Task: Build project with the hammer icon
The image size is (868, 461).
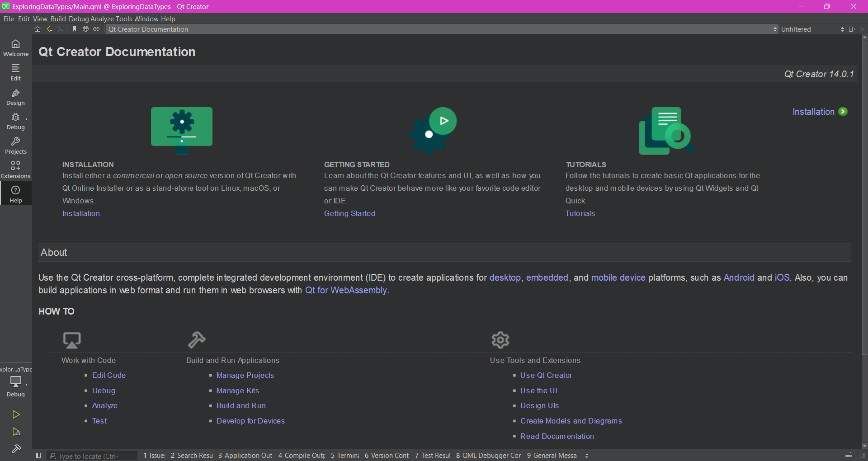Action: 16,449
